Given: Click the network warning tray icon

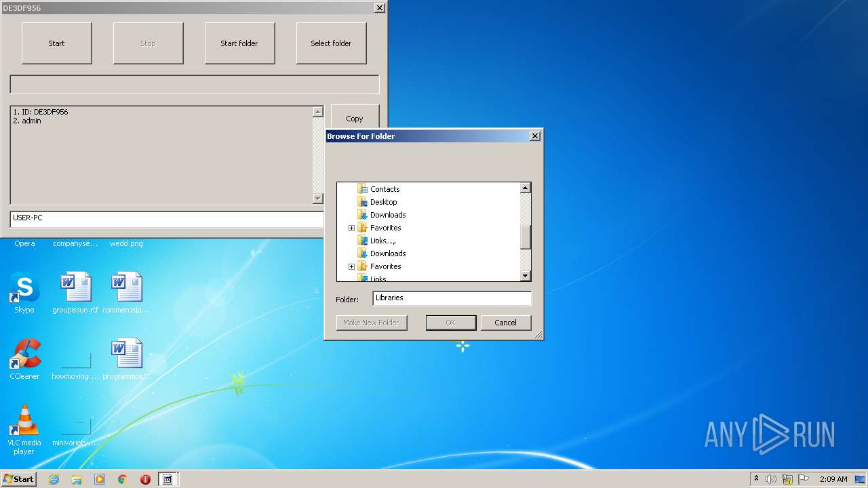Looking at the screenshot, I should [x=787, y=479].
